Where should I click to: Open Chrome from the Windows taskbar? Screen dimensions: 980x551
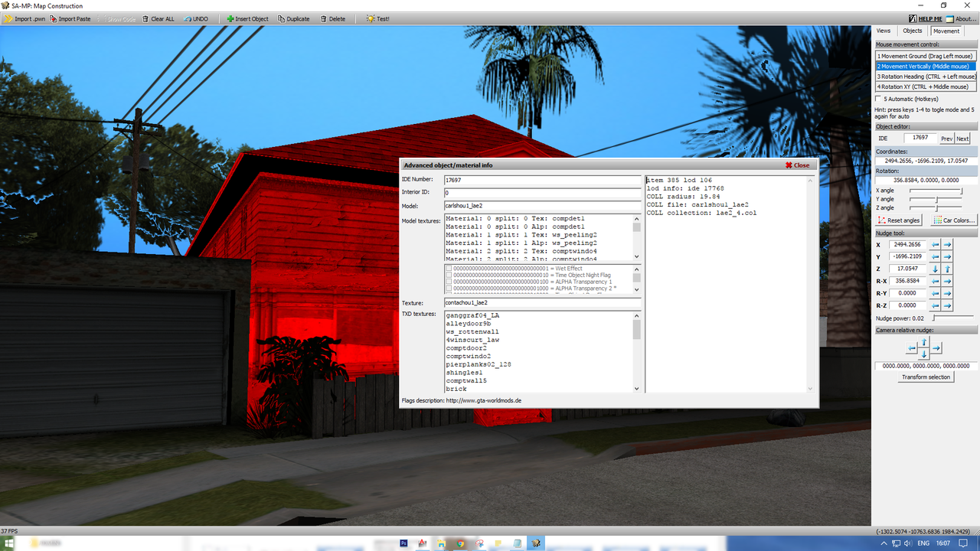(460, 543)
